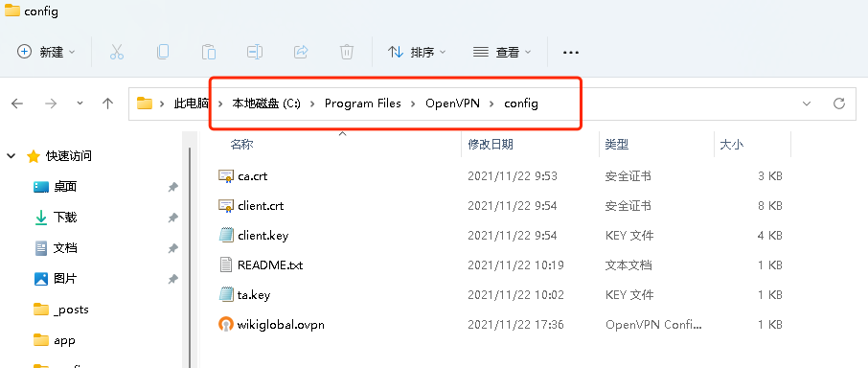The width and height of the screenshot is (868, 368).
Task: Select the file name client.key
Action: coord(263,235)
